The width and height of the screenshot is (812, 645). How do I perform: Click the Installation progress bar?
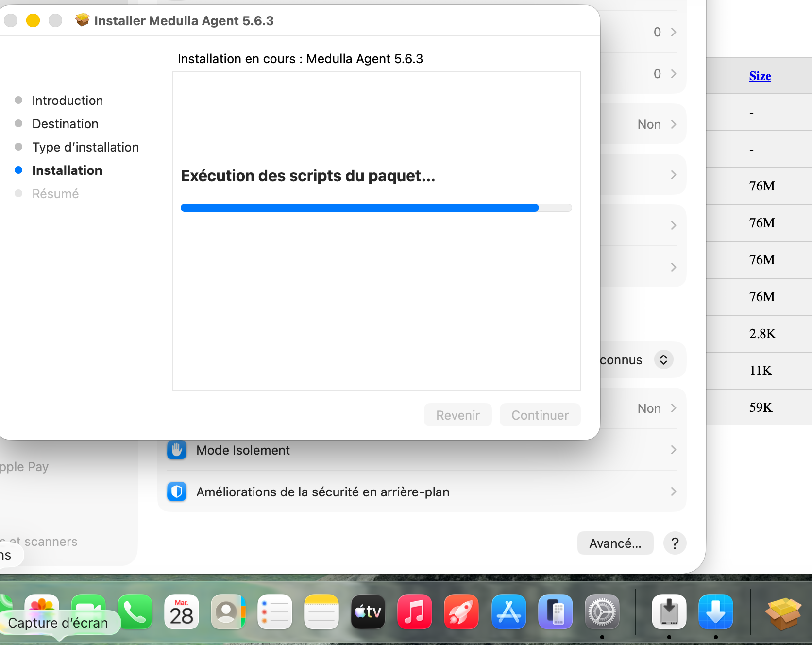(376, 208)
